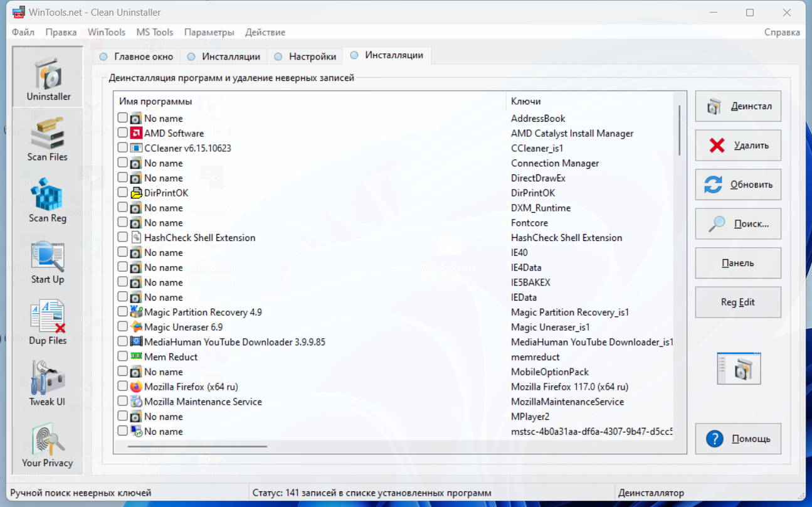Launch Reg Edit button
This screenshot has height=507, width=812.
coord(738,302)
